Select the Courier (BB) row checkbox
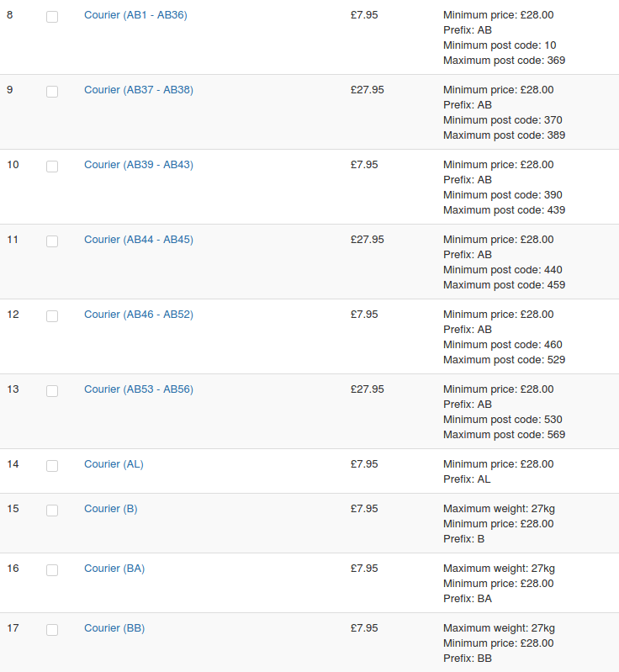619x672 pixels. tap(52, 630)
